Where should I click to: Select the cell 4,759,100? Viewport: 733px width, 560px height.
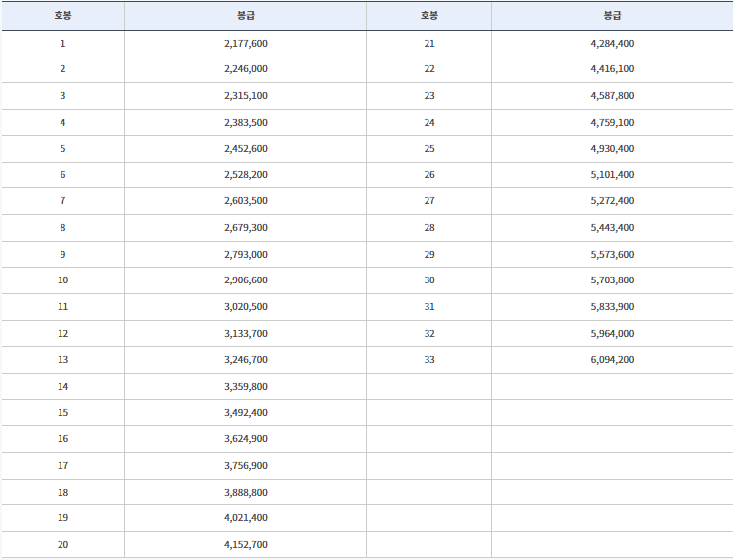click(612, 122)
